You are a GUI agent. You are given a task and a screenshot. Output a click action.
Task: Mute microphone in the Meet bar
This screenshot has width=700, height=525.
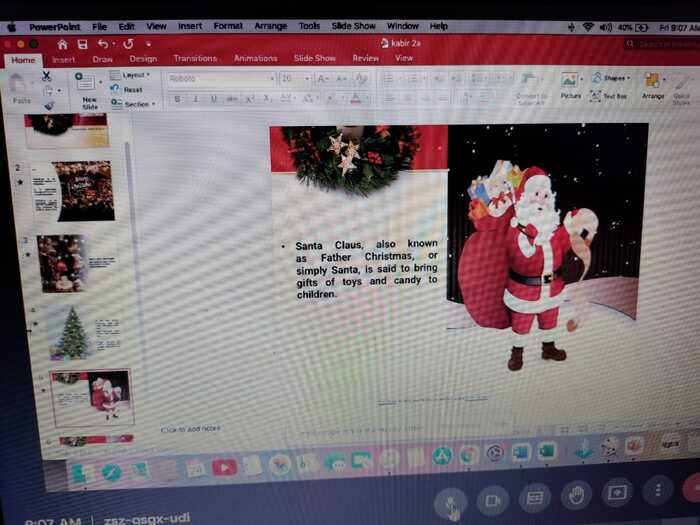(x=451, y=502)
